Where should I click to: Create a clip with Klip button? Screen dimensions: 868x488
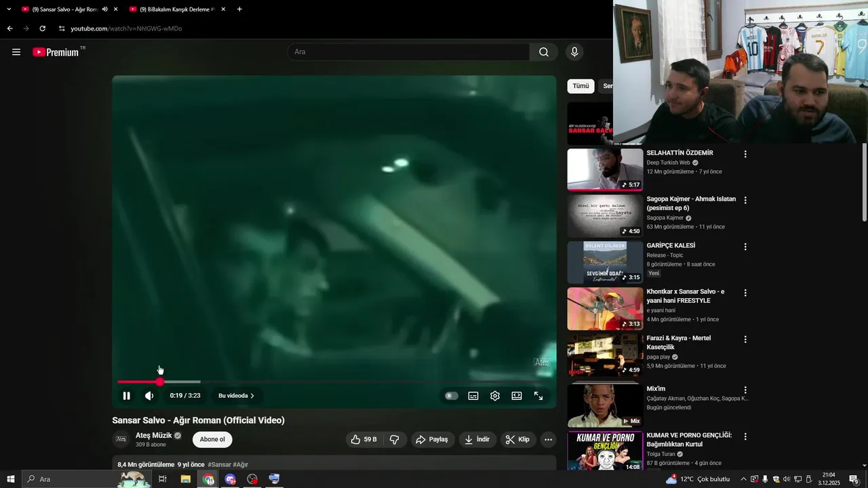[x=518, y=439]
